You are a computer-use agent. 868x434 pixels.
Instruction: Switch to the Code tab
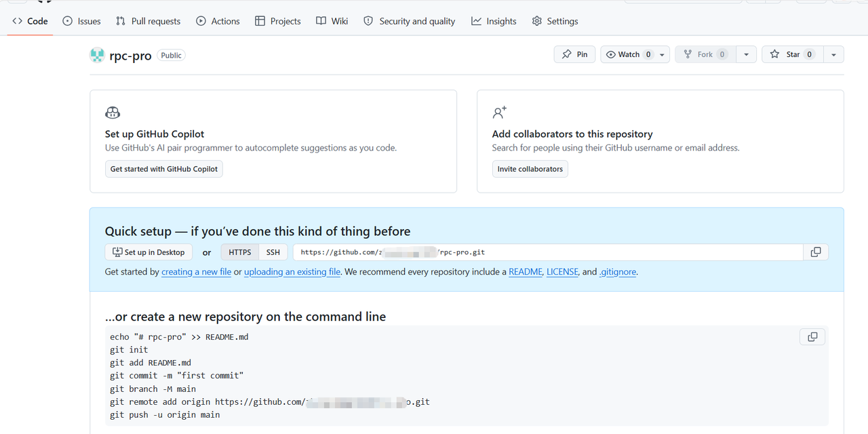coord(30,20)
